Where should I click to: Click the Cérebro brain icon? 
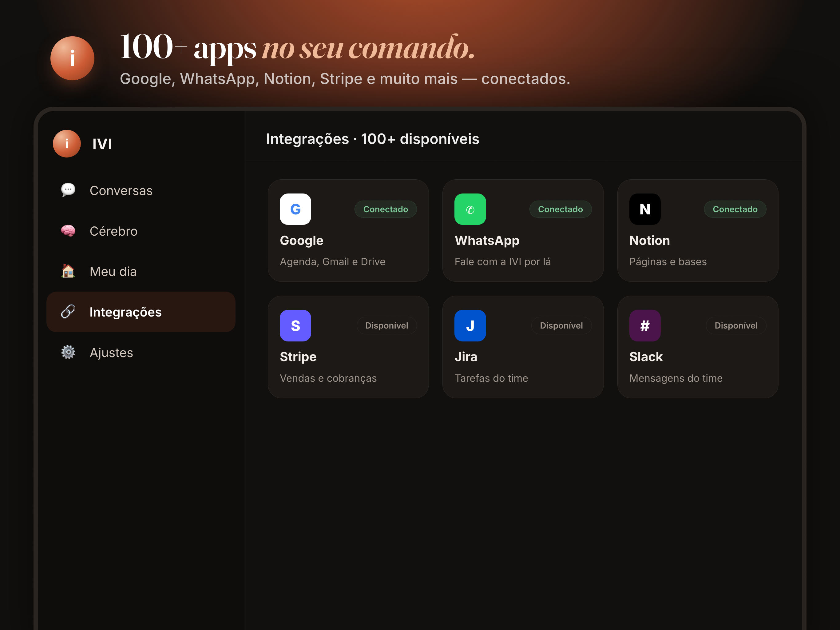(x=68, y=231)
